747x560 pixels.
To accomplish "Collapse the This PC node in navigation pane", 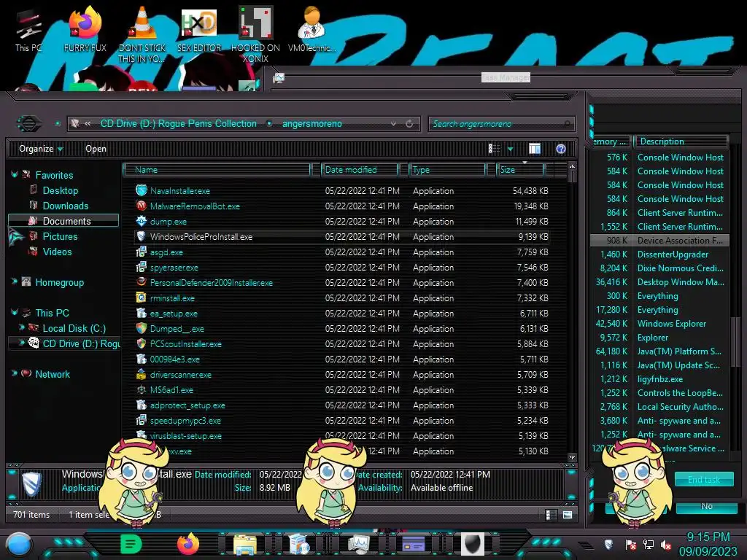I will pos(15,312).
